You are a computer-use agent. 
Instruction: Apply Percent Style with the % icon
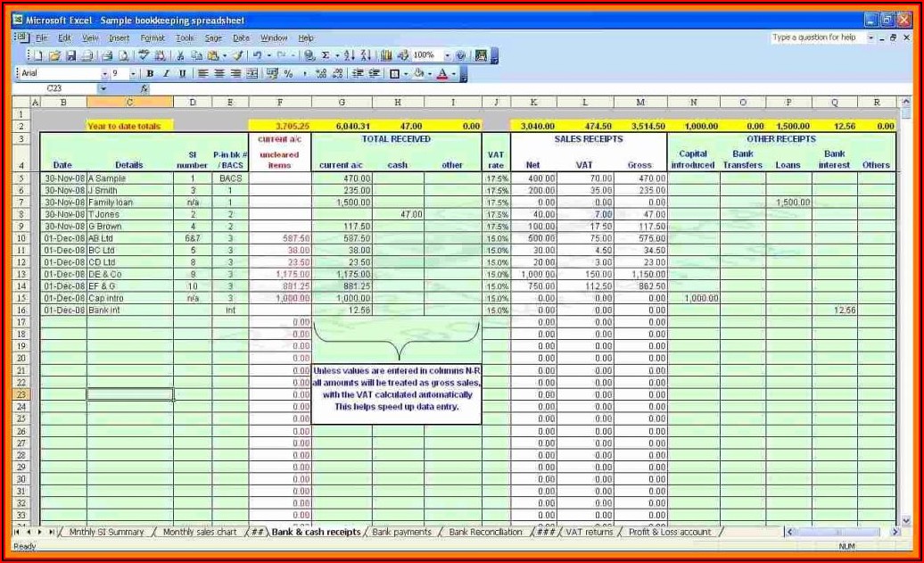tap(288, 74)
